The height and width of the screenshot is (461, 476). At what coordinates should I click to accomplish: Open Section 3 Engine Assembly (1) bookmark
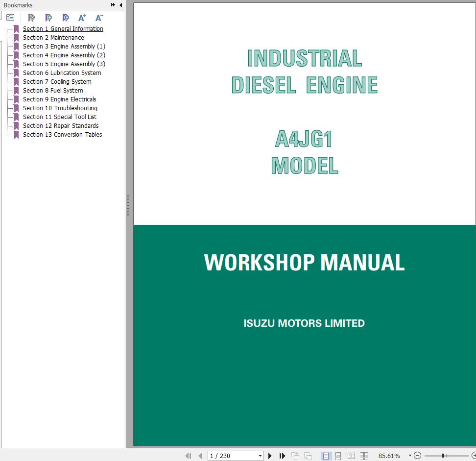point(64,46)
